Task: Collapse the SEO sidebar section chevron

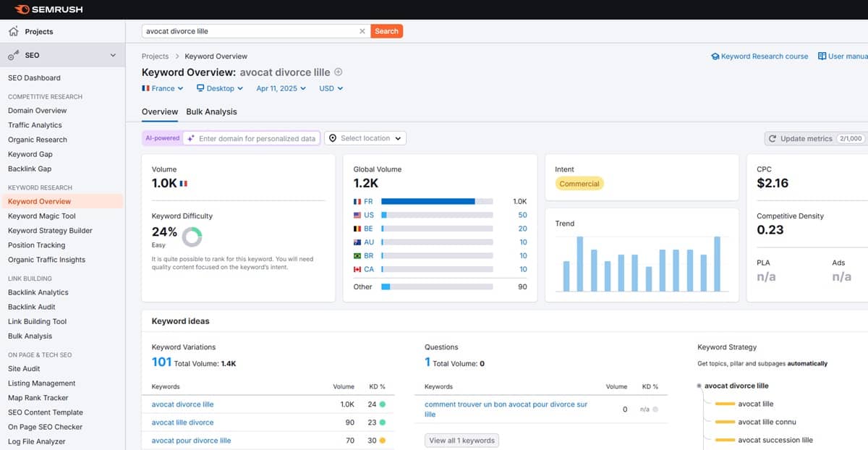Action: pos(113,55)
